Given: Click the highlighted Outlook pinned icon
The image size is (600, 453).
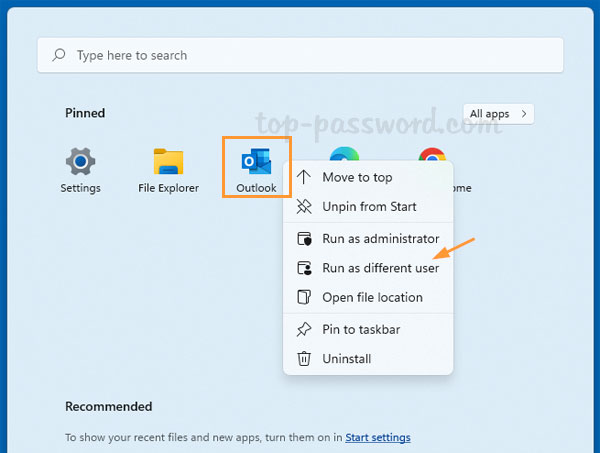Looking at the screenshot, I should [257, 162].
